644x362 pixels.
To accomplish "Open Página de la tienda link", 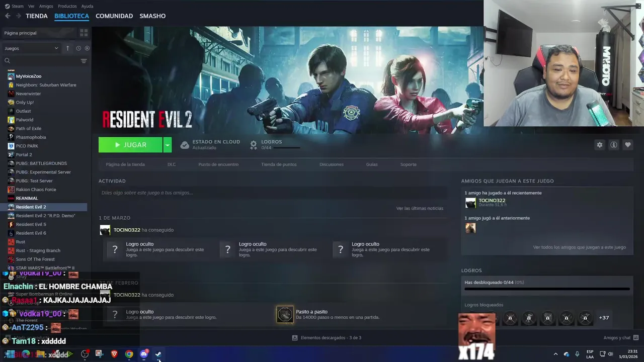I will click(125, 164).
